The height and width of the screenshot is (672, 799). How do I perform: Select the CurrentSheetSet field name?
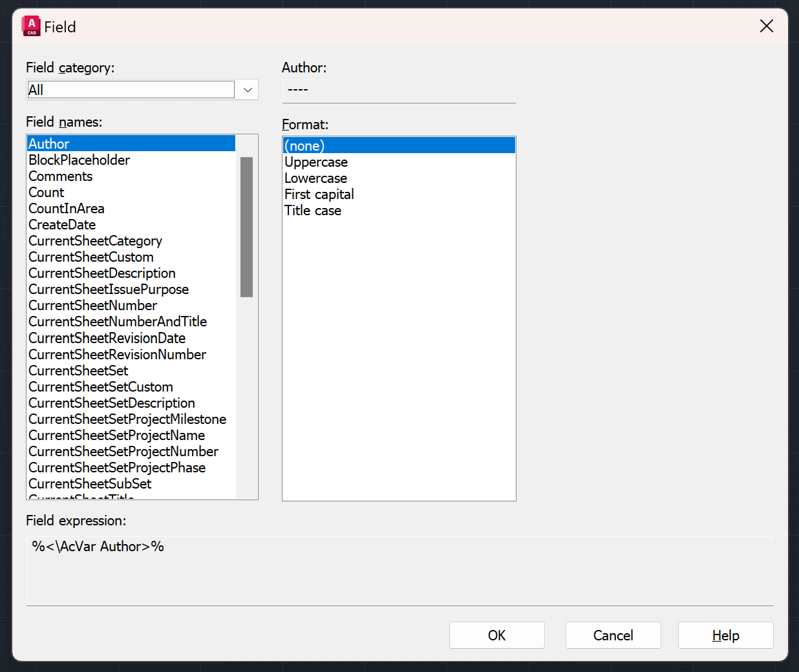coord(78,370)
